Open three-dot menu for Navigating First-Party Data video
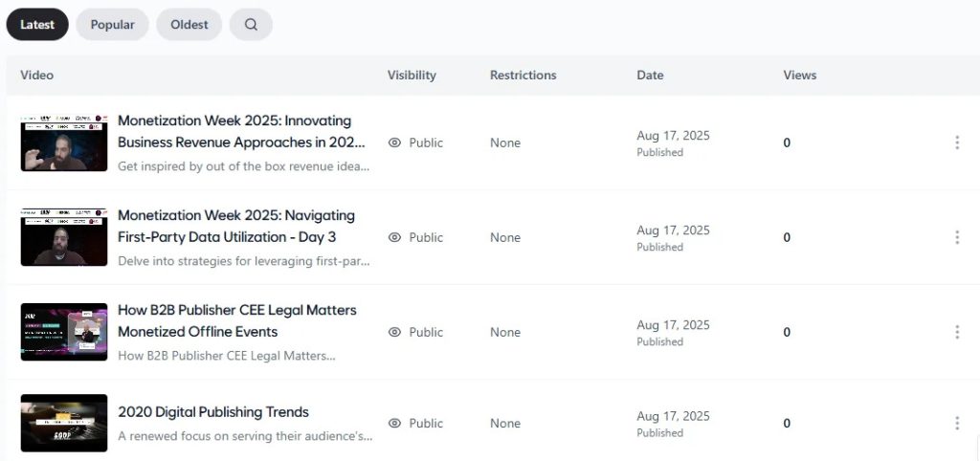980x461 pixels. click(957, 237)
